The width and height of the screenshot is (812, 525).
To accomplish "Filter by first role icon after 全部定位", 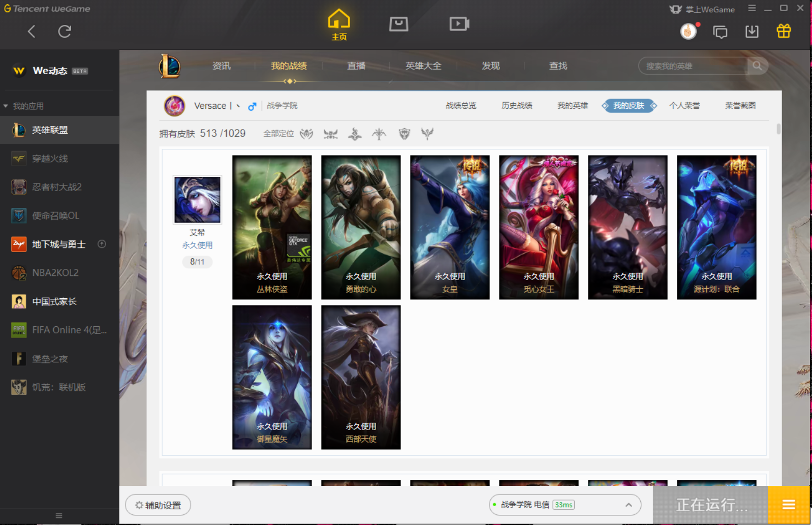I will 306,134.
